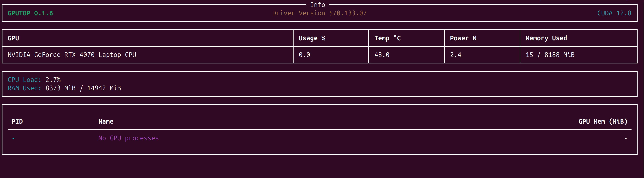The height and width of the screenshot is (178, 644).
Task: Select the Name column header in process table
Action: (106, 122)
